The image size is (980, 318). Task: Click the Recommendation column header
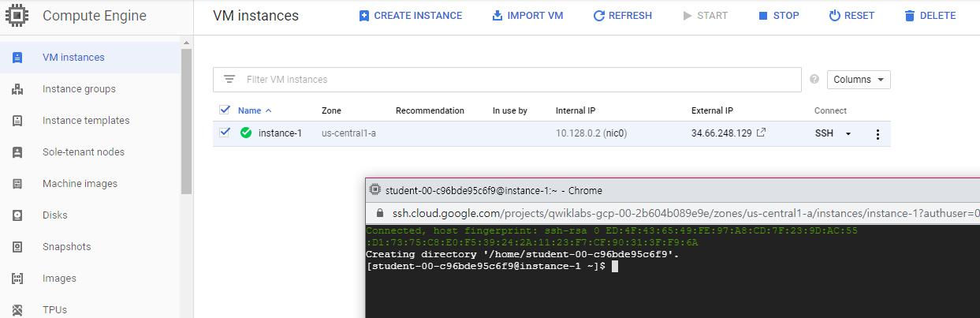(x=430, y=110)
